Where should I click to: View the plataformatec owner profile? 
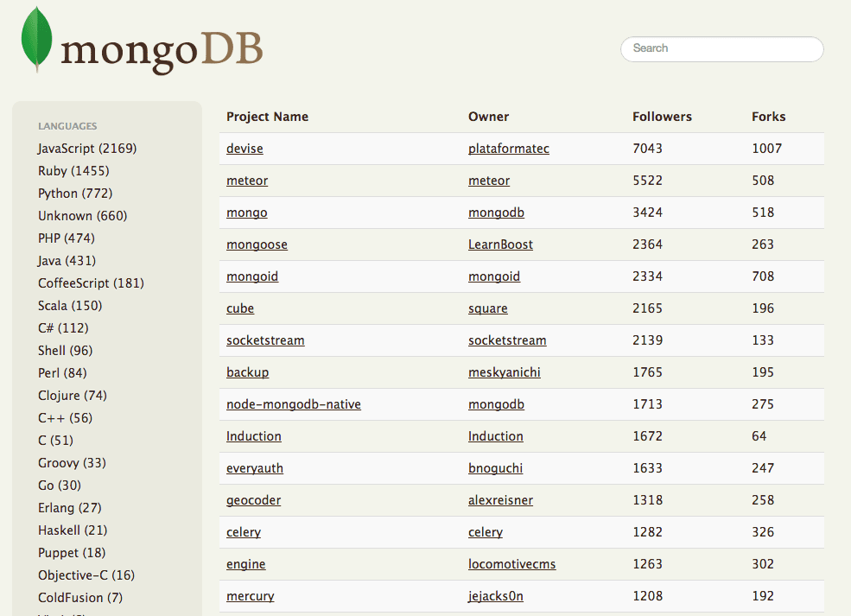pos(508,148)
